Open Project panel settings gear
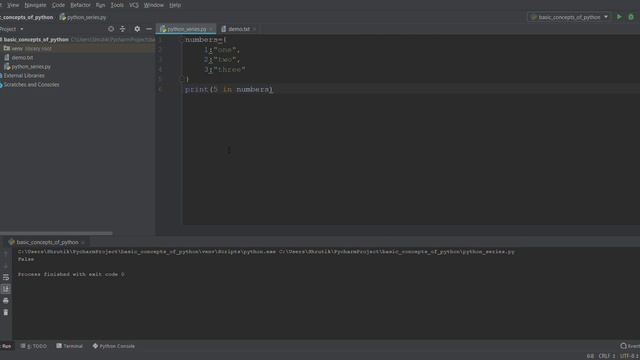This screenshot has width=640, height=360. point(137,29)
